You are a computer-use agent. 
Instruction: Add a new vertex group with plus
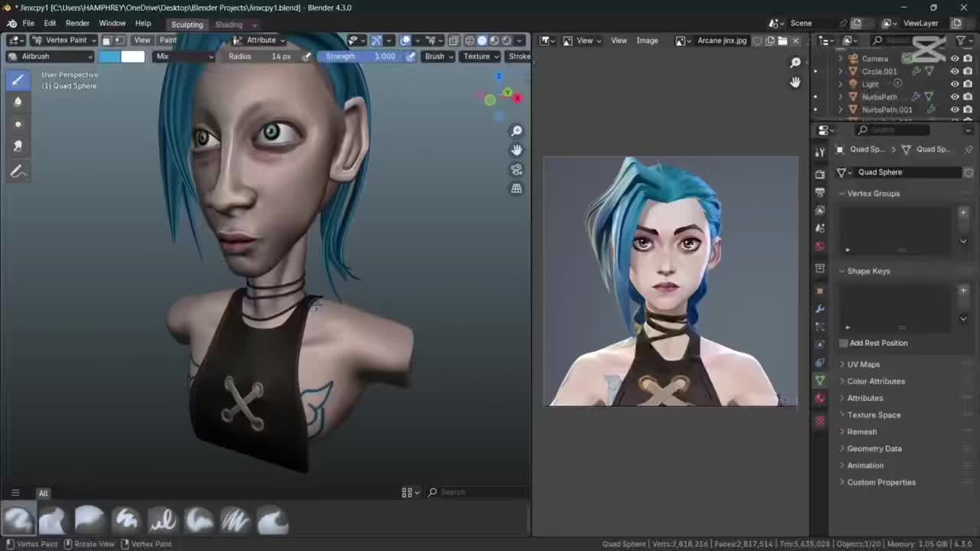963,212
